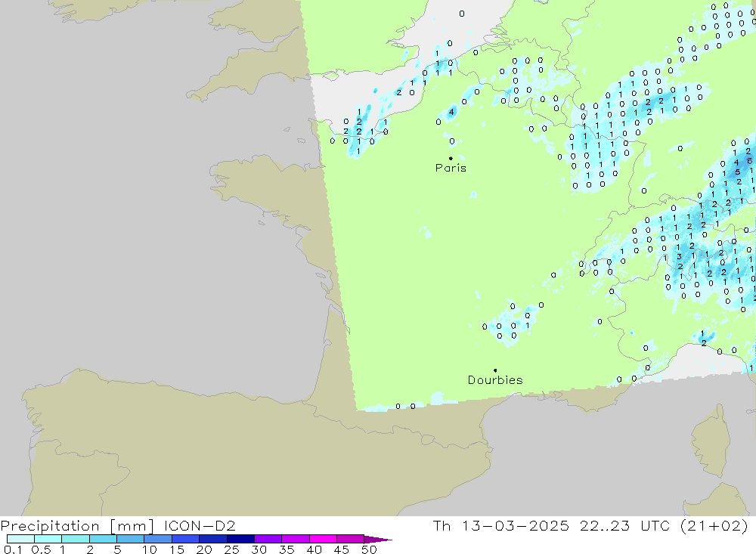Screen dimensions: 756x554
Task: Click the 4 mm value north of Paris
Action: [x=451, y=112]
